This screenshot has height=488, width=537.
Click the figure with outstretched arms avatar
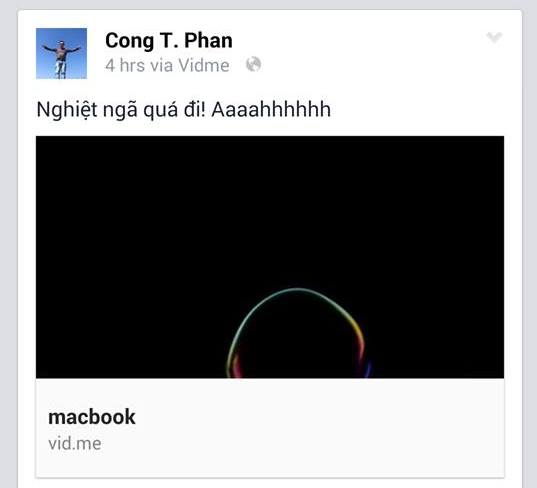point(61,53)
